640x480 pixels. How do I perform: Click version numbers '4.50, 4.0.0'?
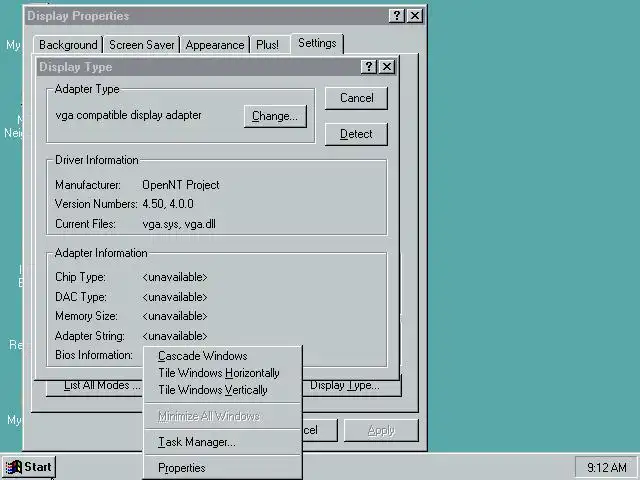point(168,204)
